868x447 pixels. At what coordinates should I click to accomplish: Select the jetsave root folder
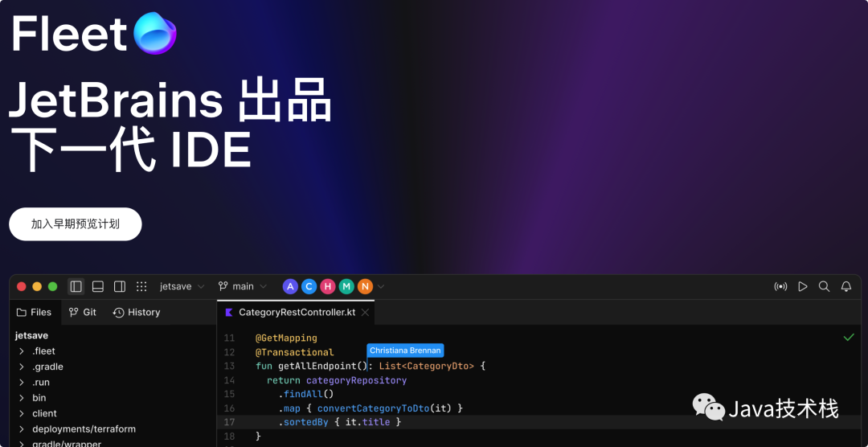pyautogui.click(x=31, y=336)
